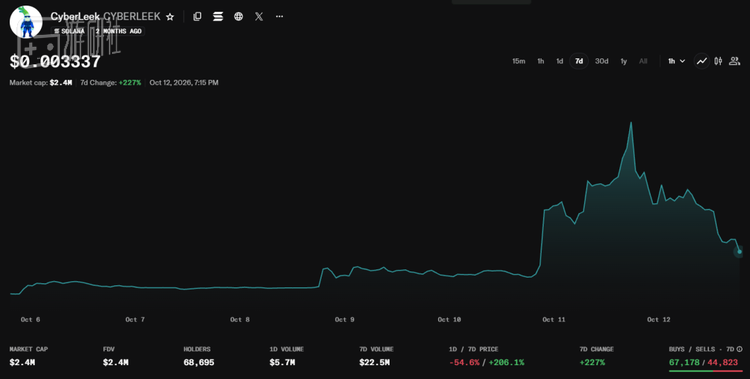Viewport: 750px width, 379px height.
Task: Select the 1d time range
Action: [559, 61]
